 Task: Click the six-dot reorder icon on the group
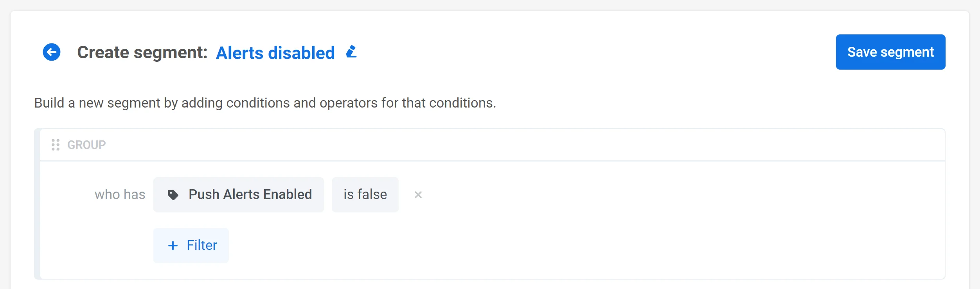point(56,144)
